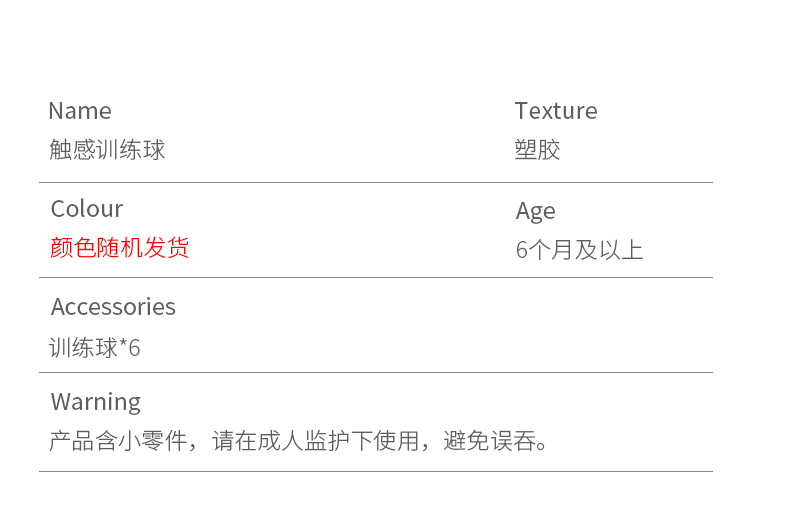
Task: Click the Texture heading
Action: pyautogui.click(x=556, y=111)
